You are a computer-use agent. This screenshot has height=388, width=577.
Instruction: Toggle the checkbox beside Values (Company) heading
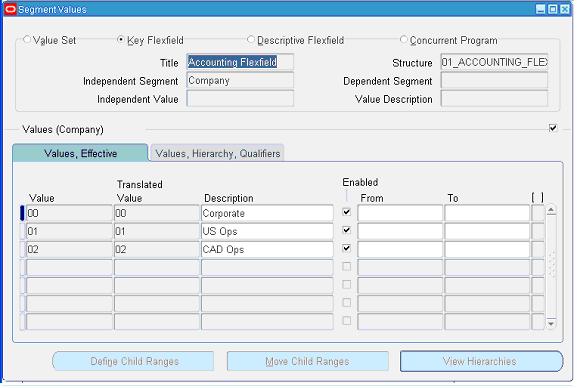553,128
